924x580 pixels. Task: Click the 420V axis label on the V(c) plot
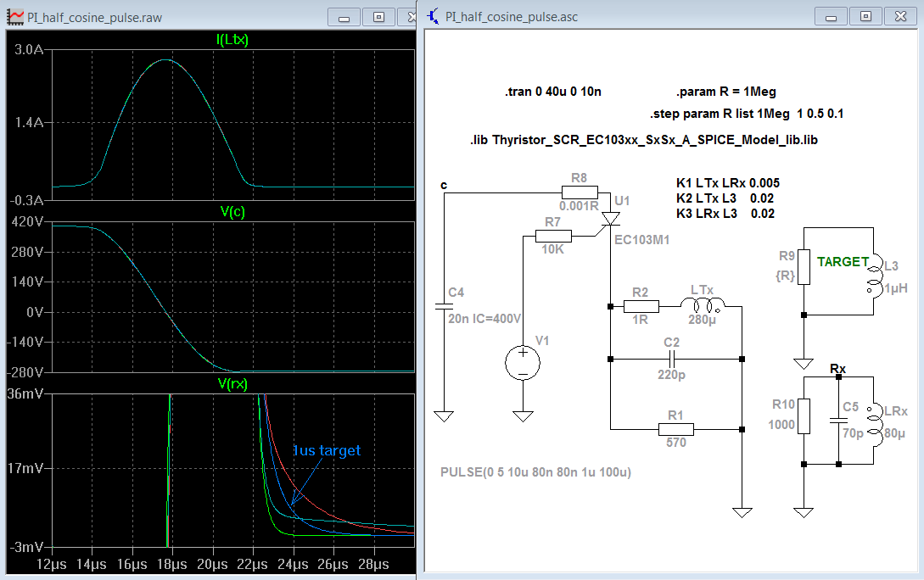coord(27,222)
